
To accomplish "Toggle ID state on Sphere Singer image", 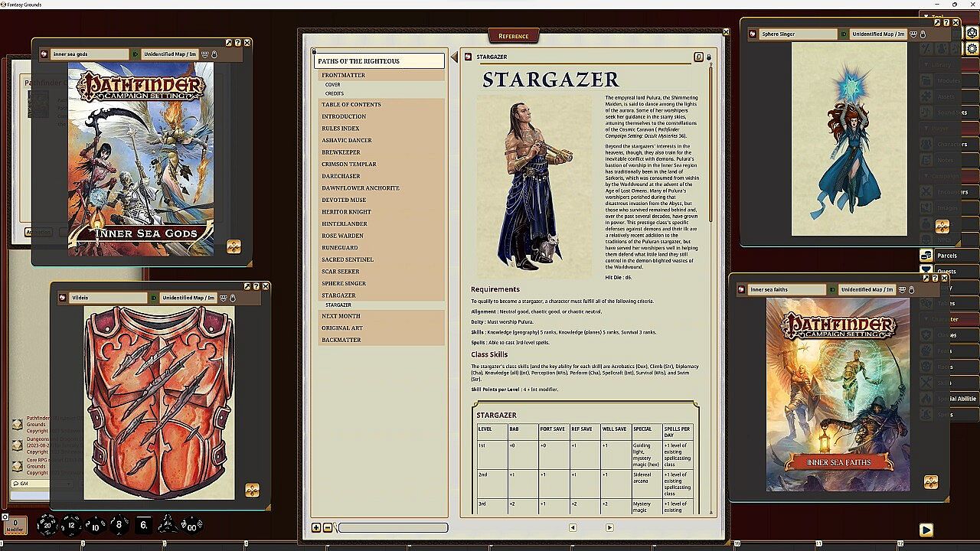I will [x=844, y=34].
